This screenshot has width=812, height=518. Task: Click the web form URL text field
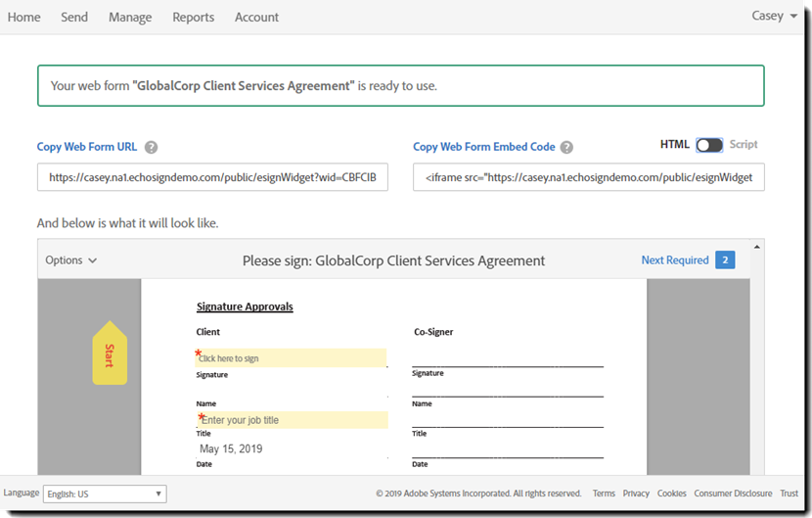(x=212, y=177)
